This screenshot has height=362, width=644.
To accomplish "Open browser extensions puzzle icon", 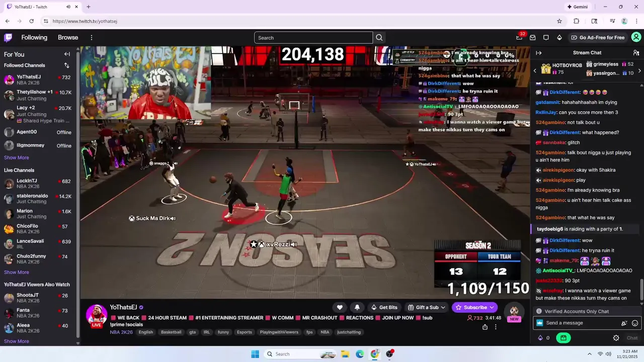I will [x=577, y=21].
